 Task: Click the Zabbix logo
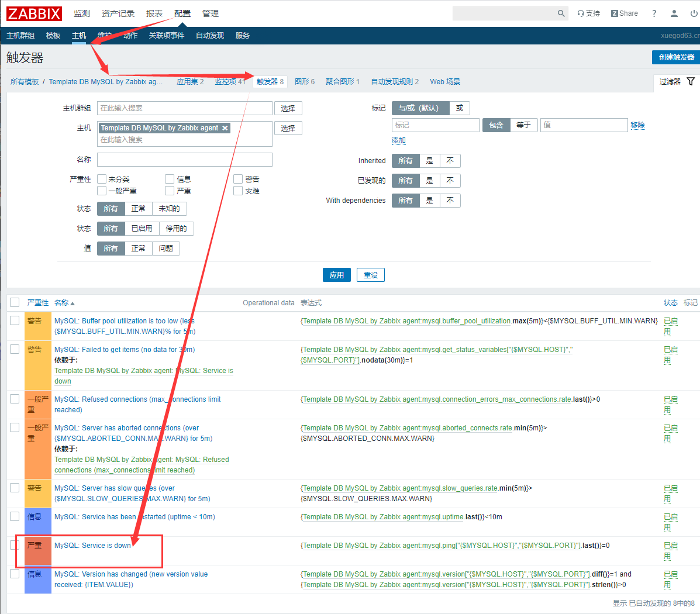[34, 13]
